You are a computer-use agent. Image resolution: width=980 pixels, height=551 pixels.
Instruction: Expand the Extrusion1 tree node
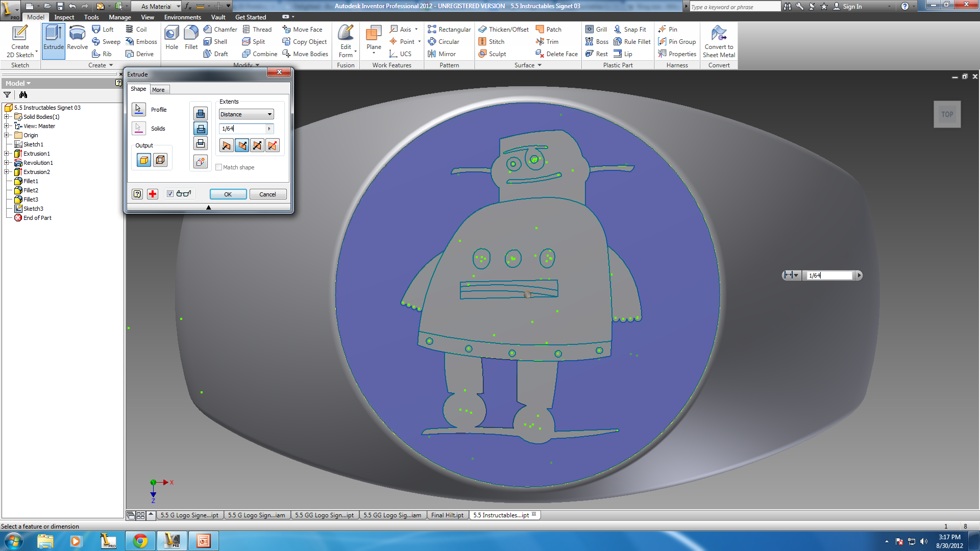(7, 154)
